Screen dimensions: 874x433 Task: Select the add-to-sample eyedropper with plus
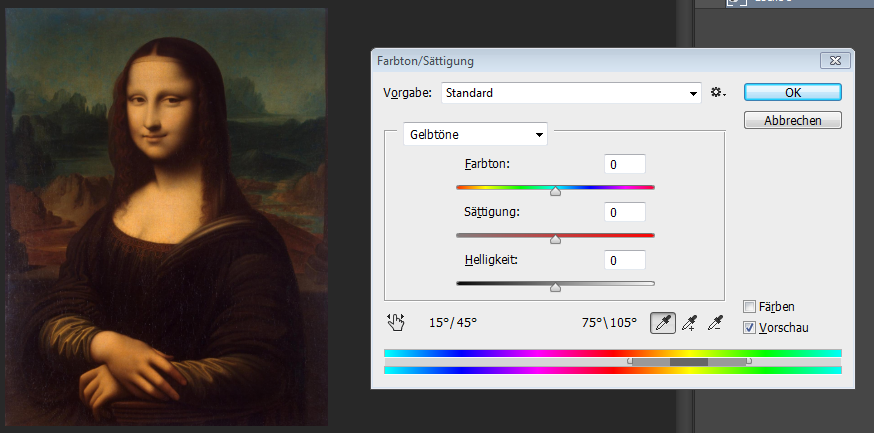point(690,323)
